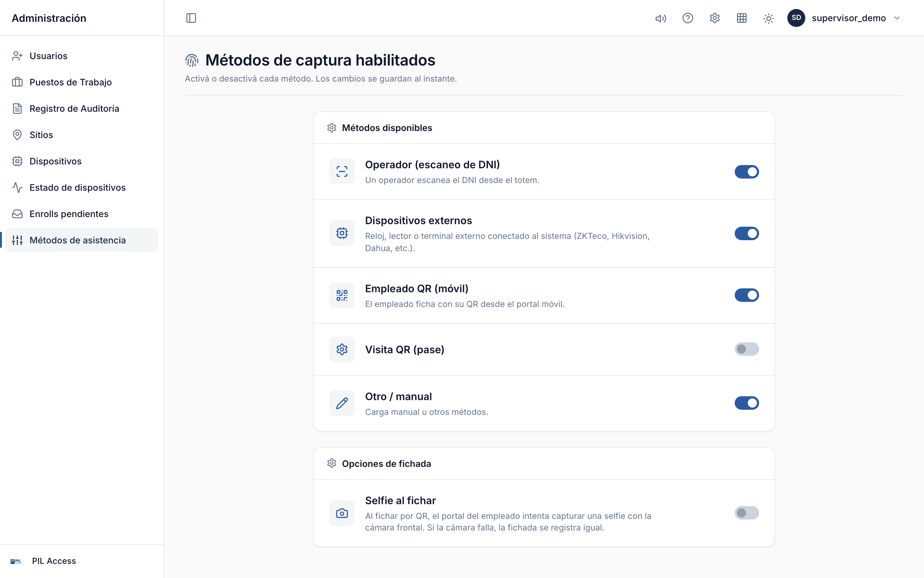The image size is (924, 578).
Task: Expand the supervisor_demo account chevron
Action: [897, 18]
